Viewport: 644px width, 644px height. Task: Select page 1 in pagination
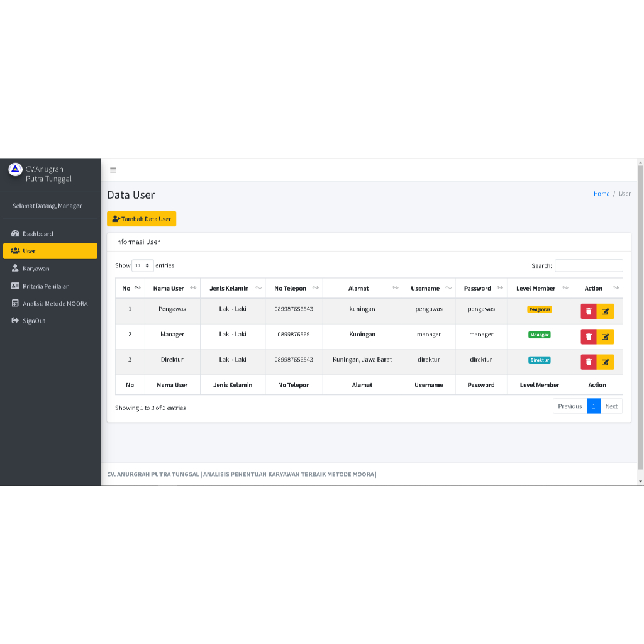[x=594, y=406]
